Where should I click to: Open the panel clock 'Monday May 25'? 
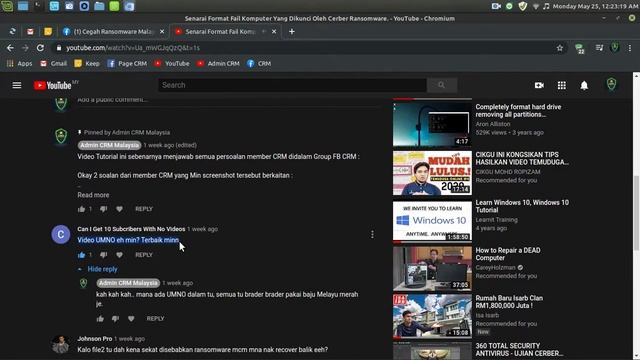(x=596, y=6)
